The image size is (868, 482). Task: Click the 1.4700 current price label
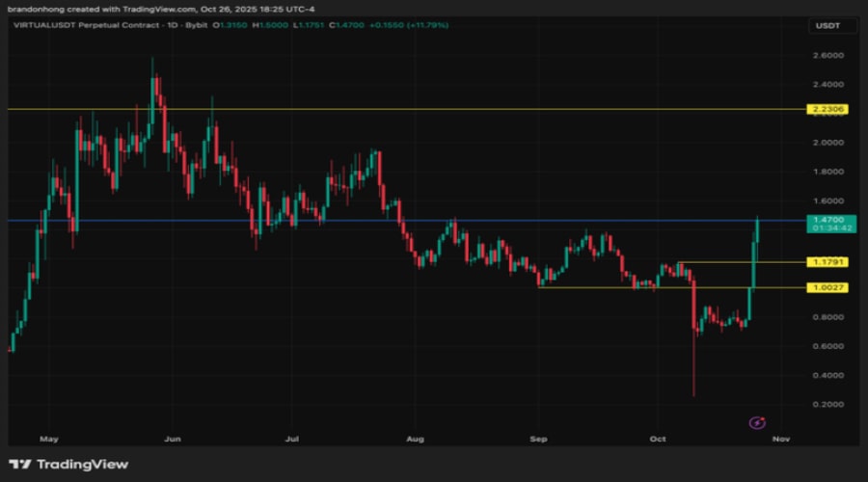click(829, 220)
